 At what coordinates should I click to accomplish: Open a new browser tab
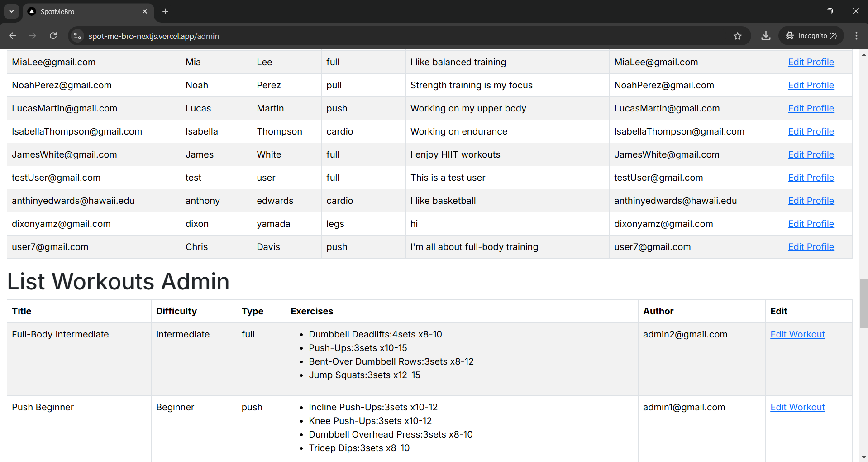(166, 11)
